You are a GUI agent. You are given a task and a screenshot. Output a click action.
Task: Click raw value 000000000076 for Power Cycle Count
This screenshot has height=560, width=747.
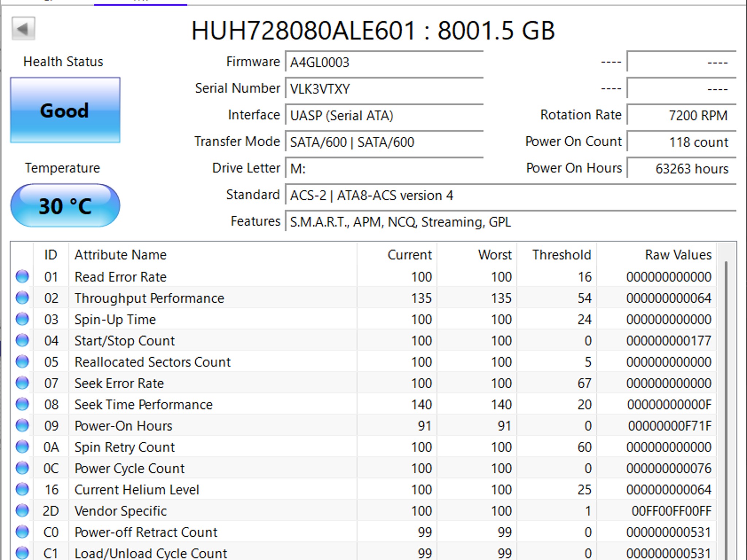[x=669, y=468]
